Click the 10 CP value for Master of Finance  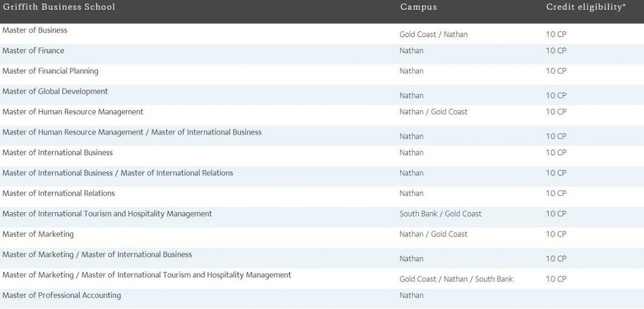[556, 51]
